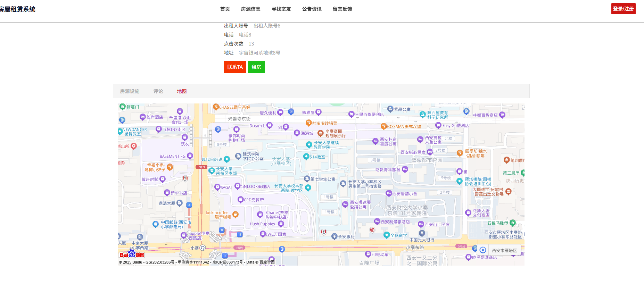This screenshot has width=644, height=284.
Task: Click the 长安大学继续教育学院 marker
Action: tap(309, 145)
